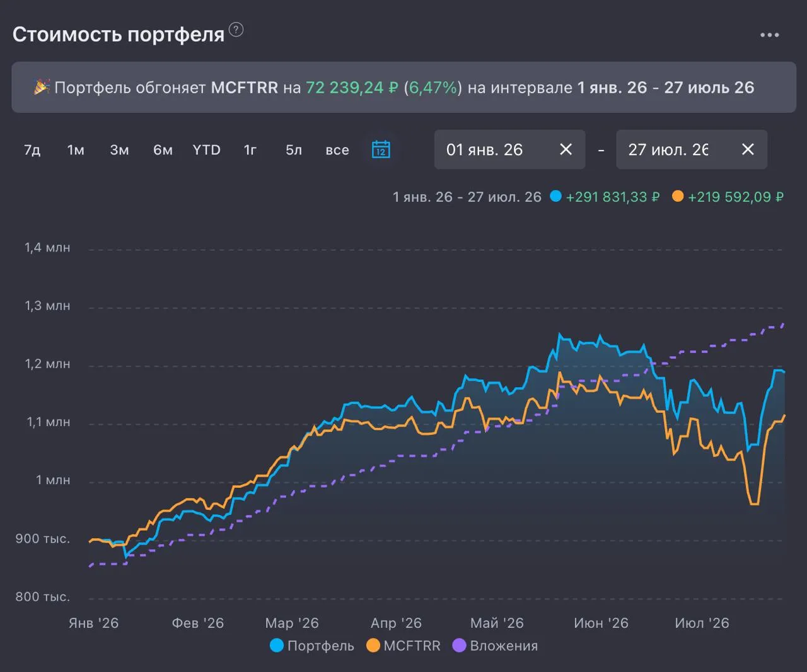Clear the start date 01 янв. 26
The width and height of the screenshot is (807, 672).
566,149
